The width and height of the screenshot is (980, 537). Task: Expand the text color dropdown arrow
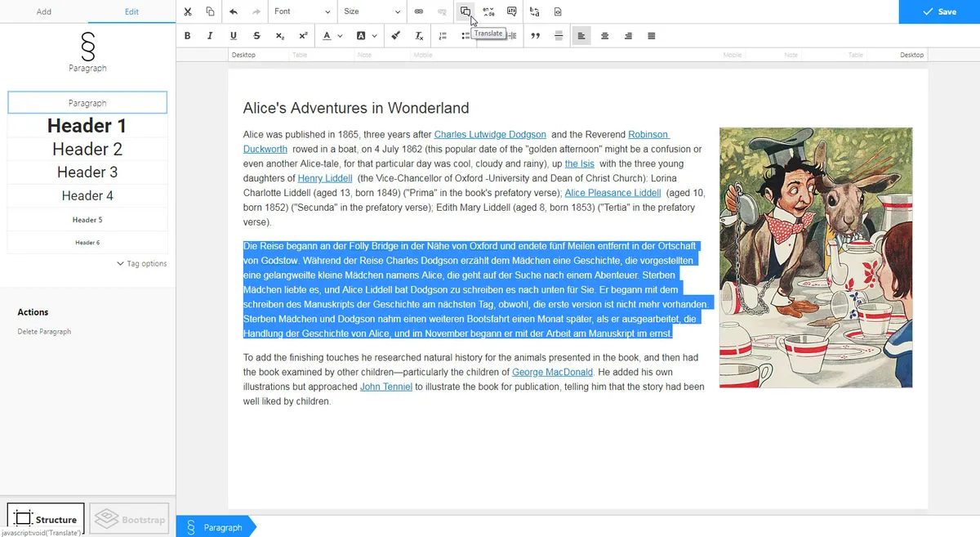tap(339, 35)
